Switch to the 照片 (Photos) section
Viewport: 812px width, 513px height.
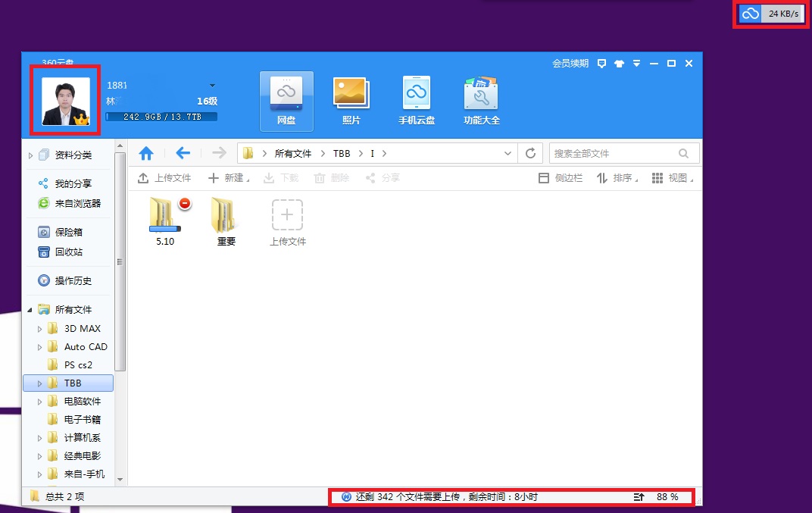351,99
